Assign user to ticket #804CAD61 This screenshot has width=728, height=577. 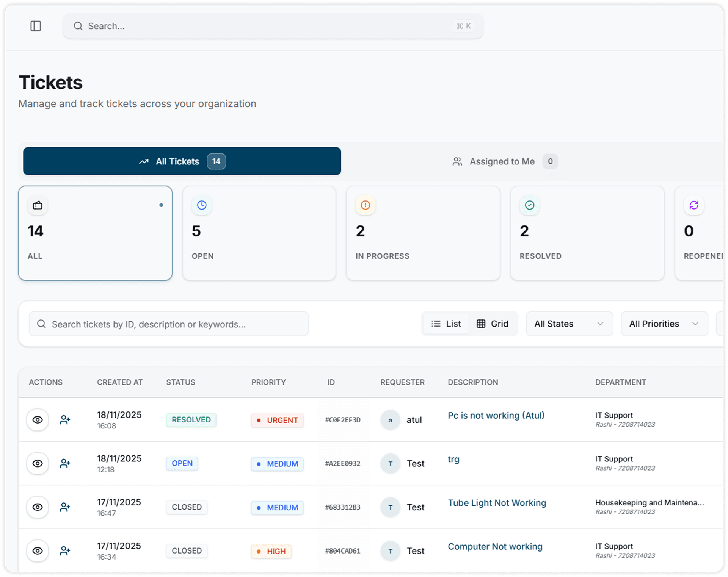click(x=65, y=551)
